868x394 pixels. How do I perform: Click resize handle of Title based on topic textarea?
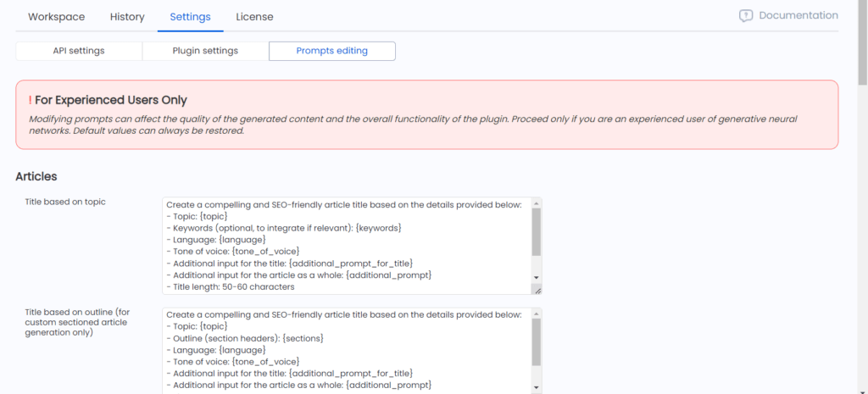pos(537,290)
